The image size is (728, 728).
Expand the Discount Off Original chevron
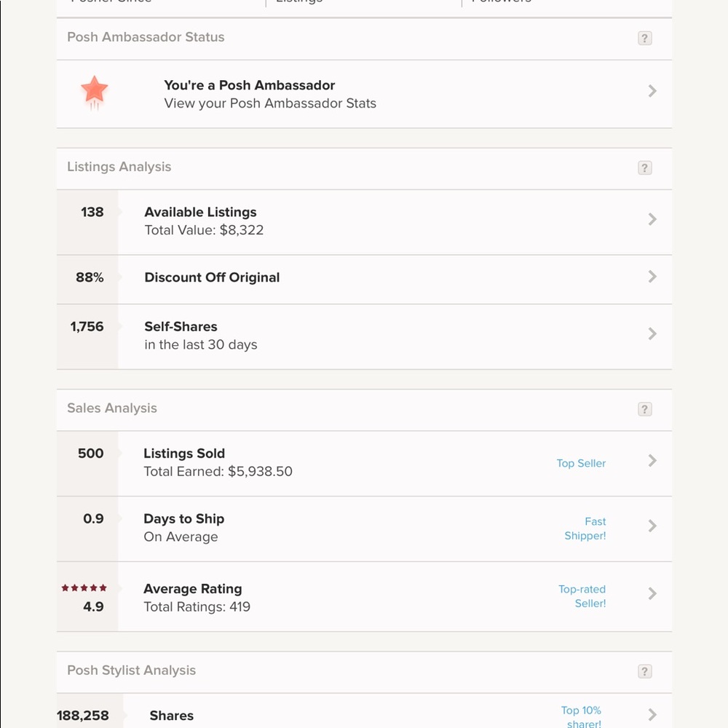click(x=652, y=277)
